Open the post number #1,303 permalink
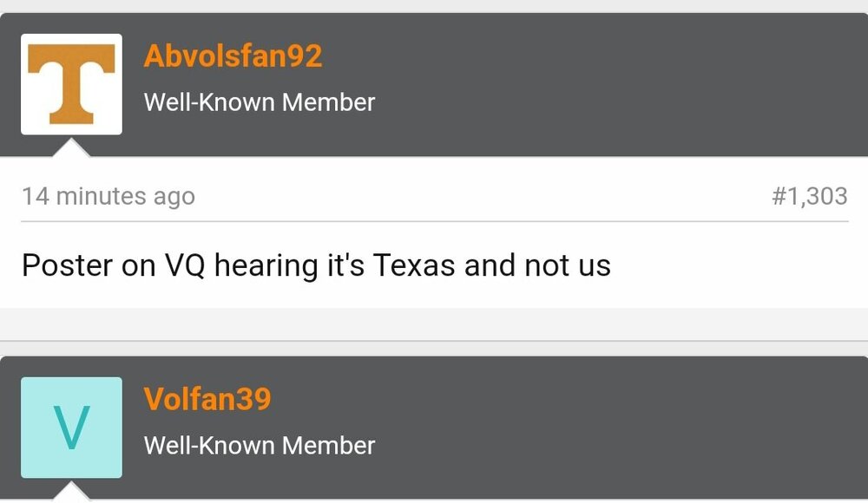Screen dimensions: 868x503 coord(809,196)
